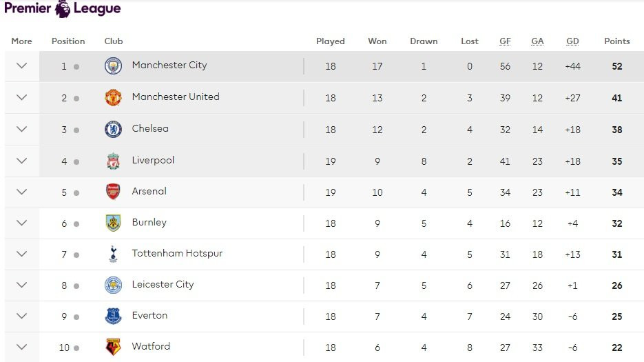
Task: Click the Liverpool club crest
Action: 113,161
